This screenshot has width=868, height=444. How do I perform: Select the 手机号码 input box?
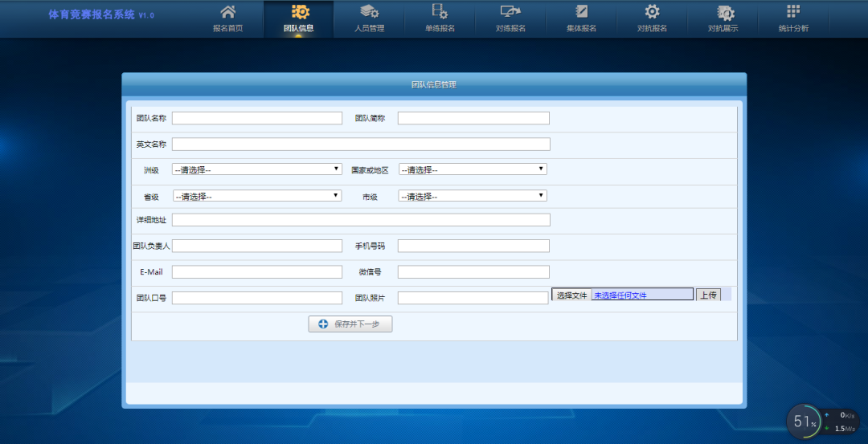coord(473,246)
